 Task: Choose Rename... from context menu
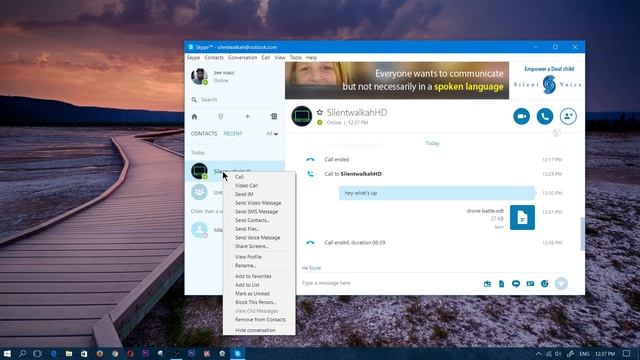tap(259, 265)
